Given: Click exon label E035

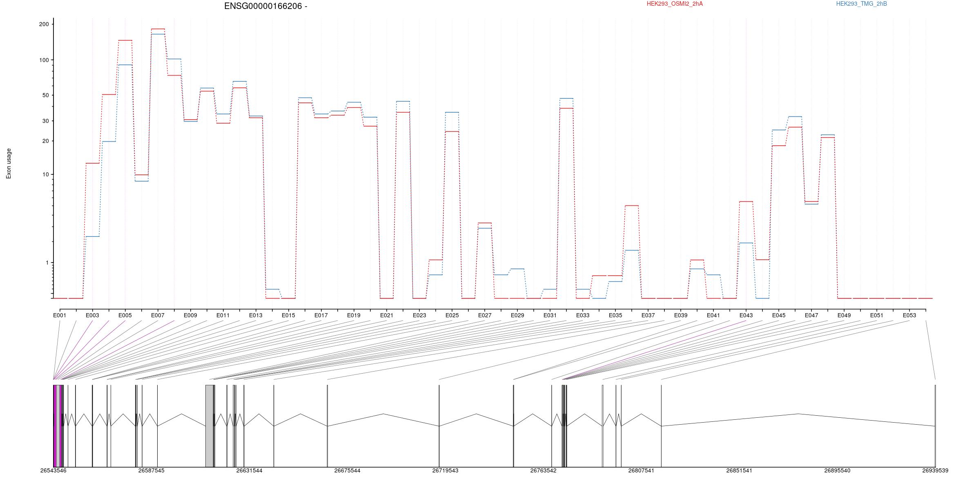Looking at the screenshot, I should point(615,315).
